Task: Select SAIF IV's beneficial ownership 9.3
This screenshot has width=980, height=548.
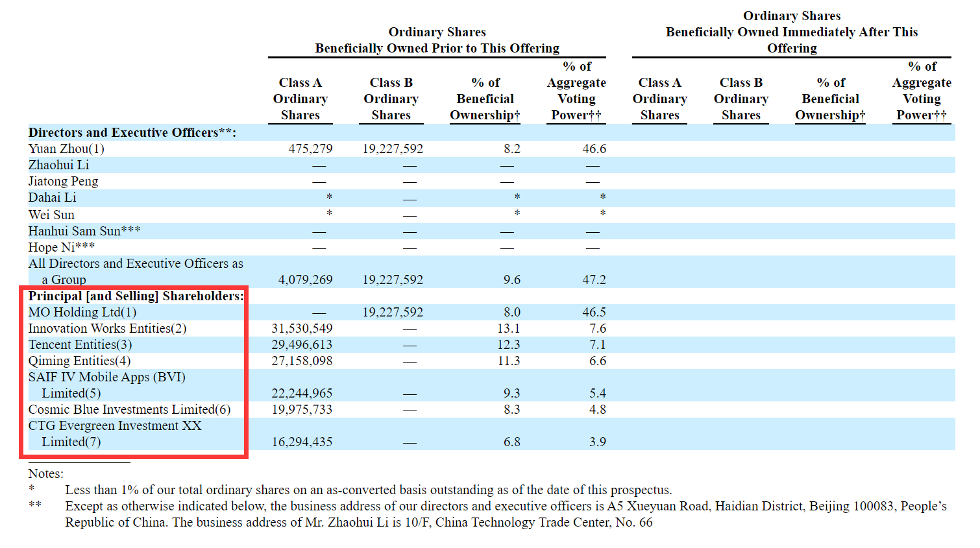Action: (x=512, y=394)
